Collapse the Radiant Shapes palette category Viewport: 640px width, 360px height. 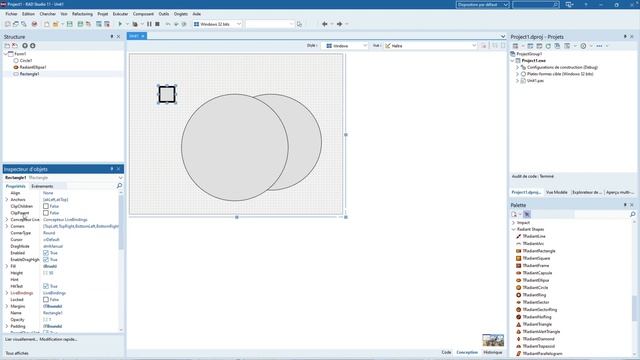[x=513, y=229]
